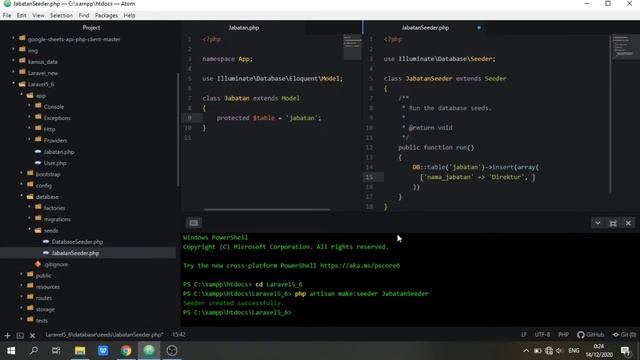Open the Find menu
Image resolution: width=640 pixels, height=360 pixels.
[84, 16]
